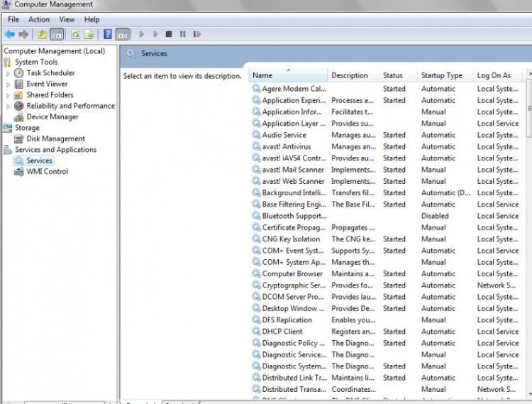This screenshot has width=532, height=404.
Task: Sort by the Status column header
Action: 399,75
